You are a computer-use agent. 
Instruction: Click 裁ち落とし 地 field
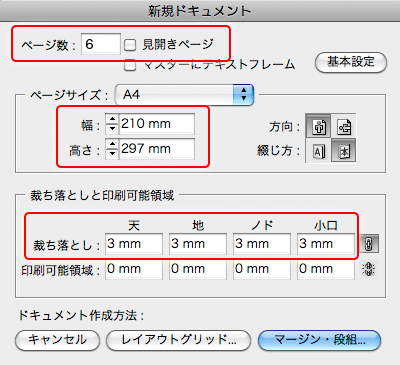pyautogui.click(x=198, y=244)
